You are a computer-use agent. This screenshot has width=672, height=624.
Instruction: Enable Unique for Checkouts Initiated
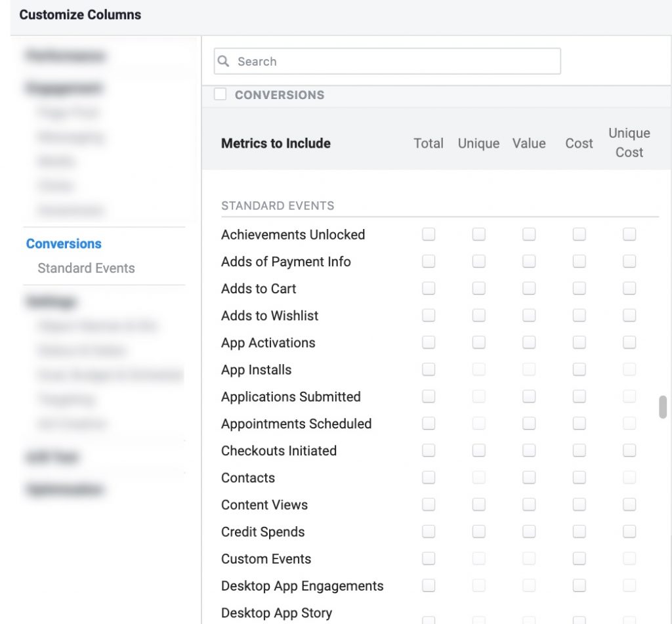pos(479,450)
